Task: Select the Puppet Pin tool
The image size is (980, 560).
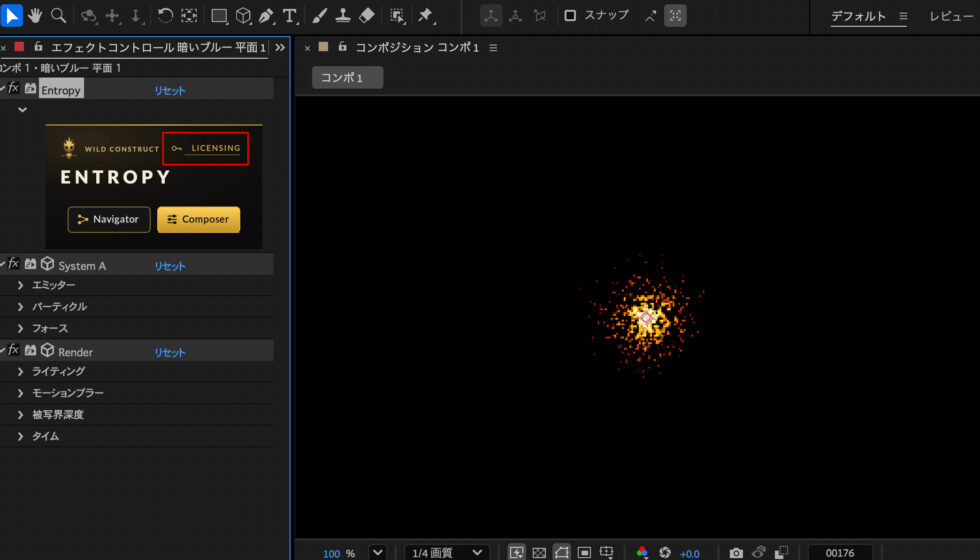Action: [x=426, y=16]
